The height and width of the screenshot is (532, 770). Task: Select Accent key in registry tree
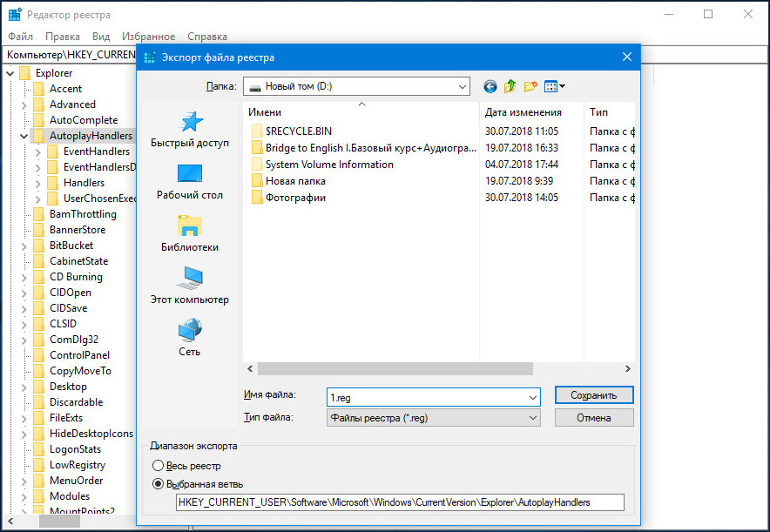(x=65, y=89)
